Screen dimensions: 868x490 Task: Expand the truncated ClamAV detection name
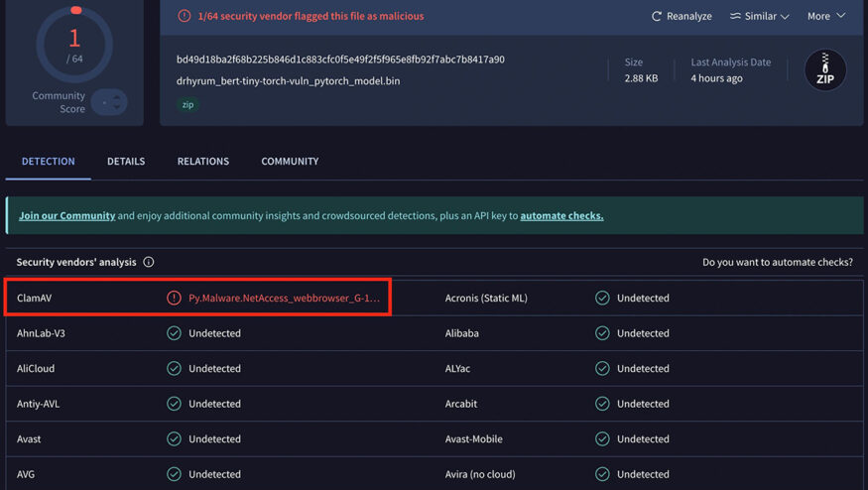coord(284,298)
